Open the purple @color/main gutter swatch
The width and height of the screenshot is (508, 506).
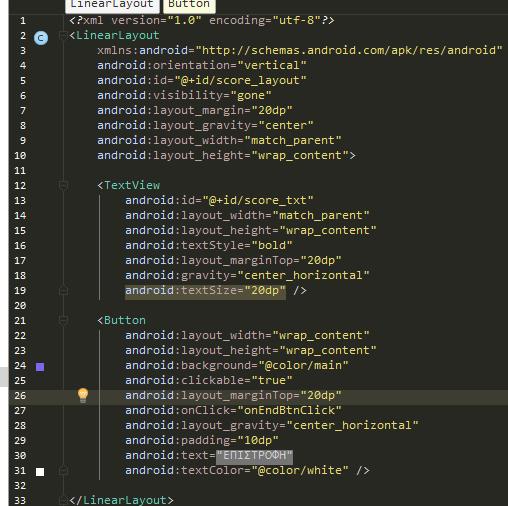click(40, 367)
